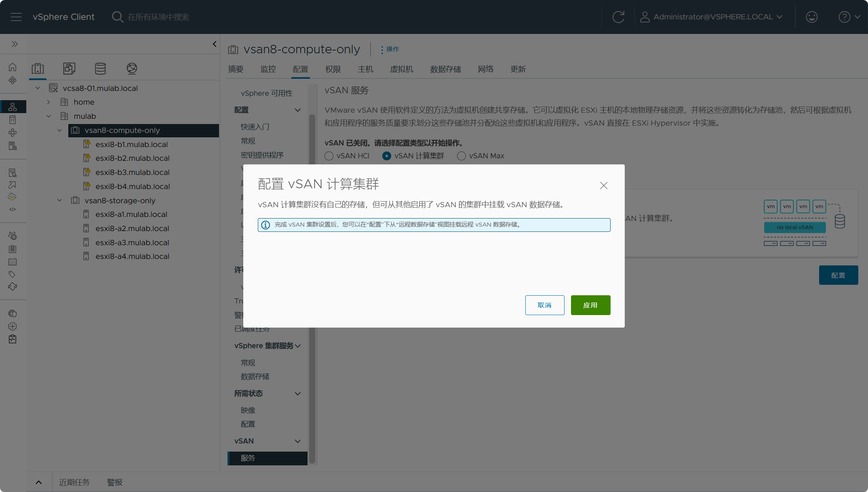Open the Lifecycle Manager rail icon
This screenshot has height=492, width=868.
coord(13,287)
